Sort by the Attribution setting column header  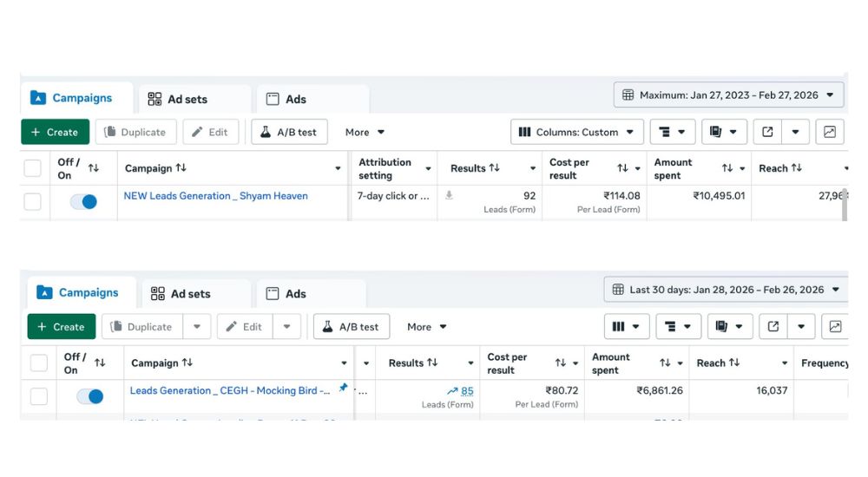385,168
